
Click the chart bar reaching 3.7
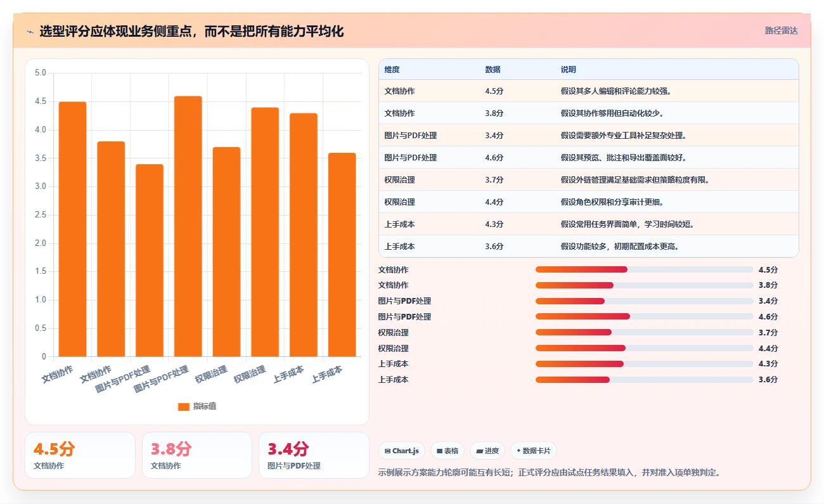click(x=226, y=252)
